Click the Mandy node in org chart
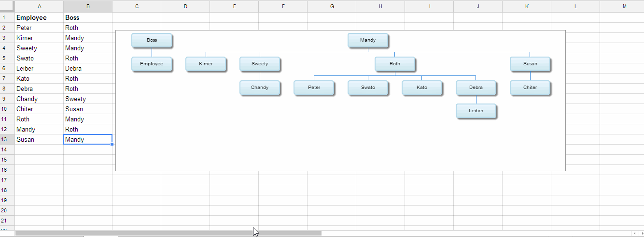This screenshot has height=237, width=644. click(368, 40)
